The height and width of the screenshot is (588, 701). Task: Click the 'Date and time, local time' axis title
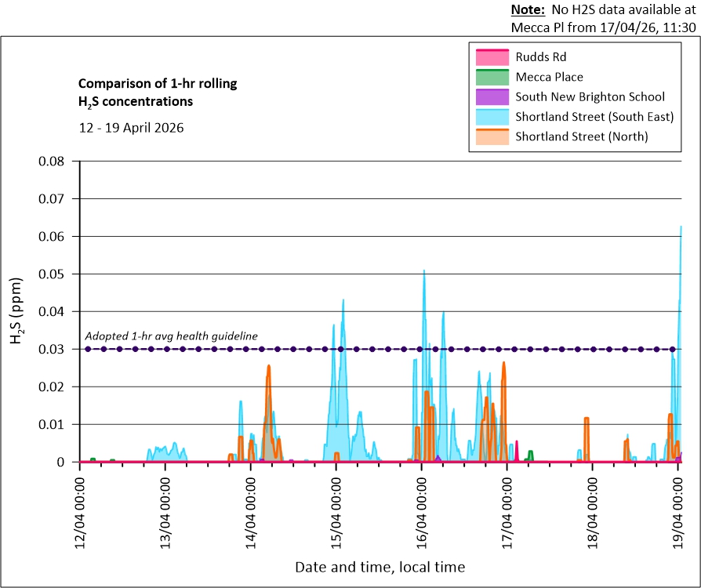(x=380, y=567)
